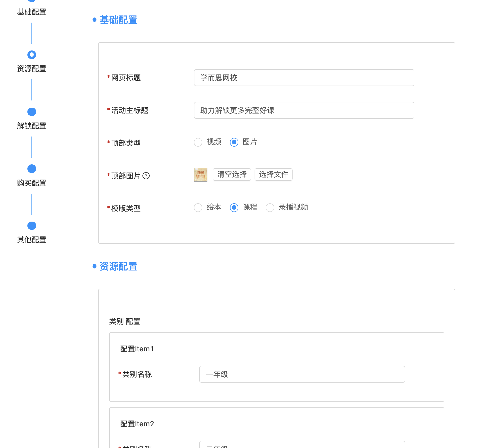
Task: Focus the 网页标题 input field
Action: click(304, 78)
